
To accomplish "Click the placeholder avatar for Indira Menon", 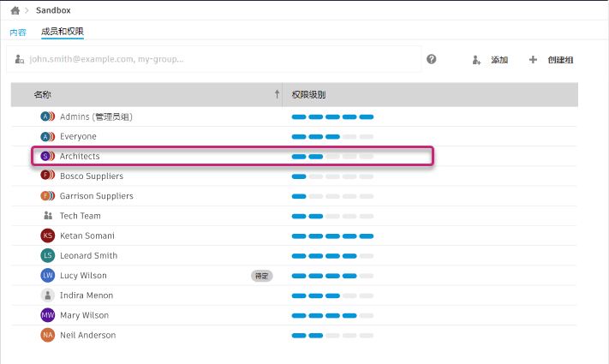I will pyautogui.click(x=47, y=295).
